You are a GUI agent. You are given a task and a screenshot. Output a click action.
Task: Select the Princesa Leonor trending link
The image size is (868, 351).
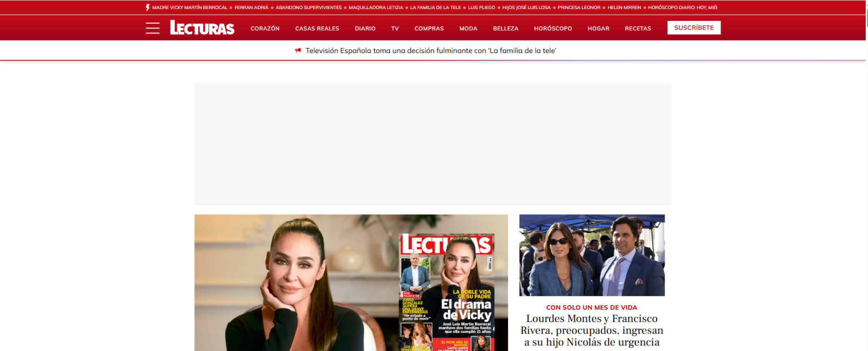pyautogui.click(x=579, y=7)
